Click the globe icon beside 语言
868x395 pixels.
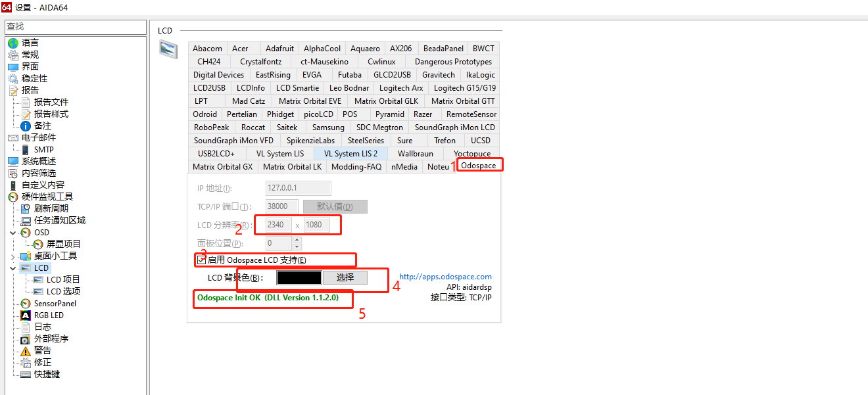(x=13, y=43)
